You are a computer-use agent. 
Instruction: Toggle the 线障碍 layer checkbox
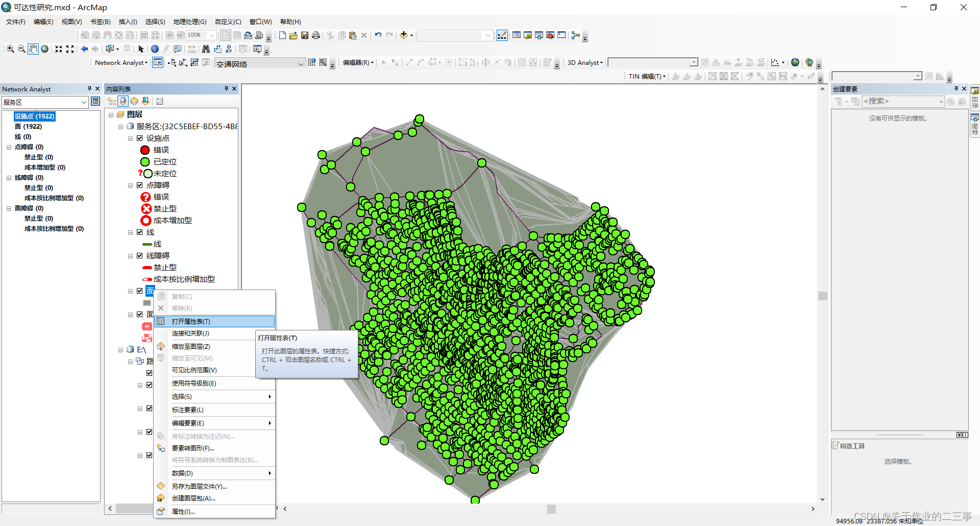point(139,256)
